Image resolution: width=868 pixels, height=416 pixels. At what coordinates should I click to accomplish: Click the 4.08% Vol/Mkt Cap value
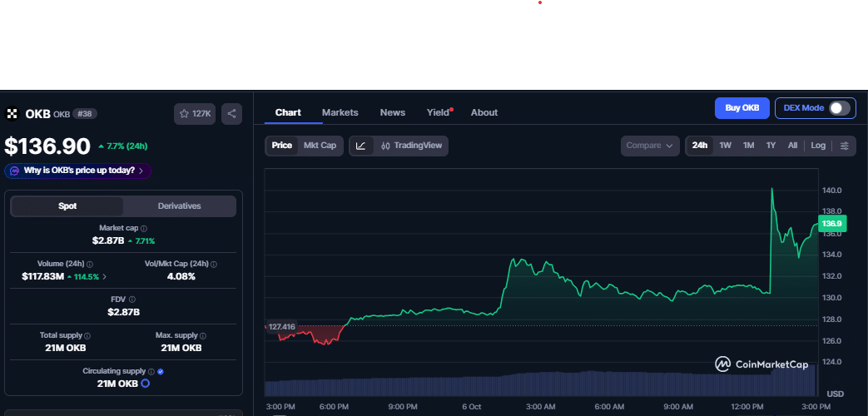181,276
